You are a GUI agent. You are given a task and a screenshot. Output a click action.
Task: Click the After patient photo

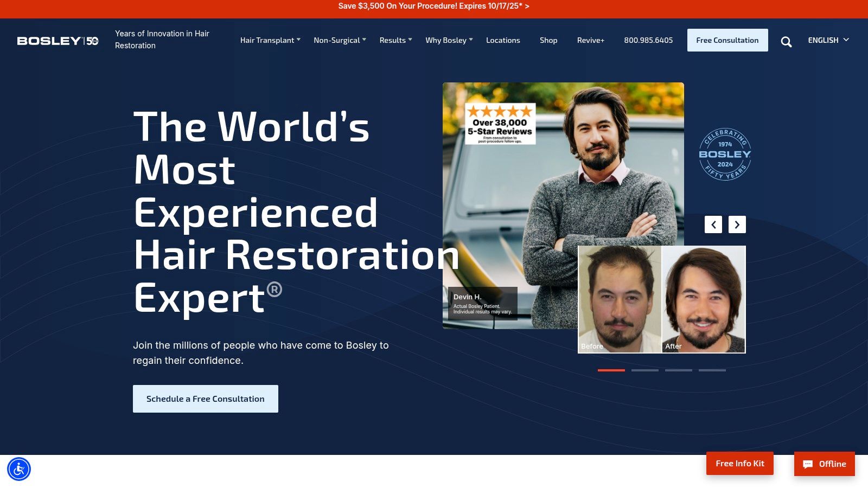[704, 299]
